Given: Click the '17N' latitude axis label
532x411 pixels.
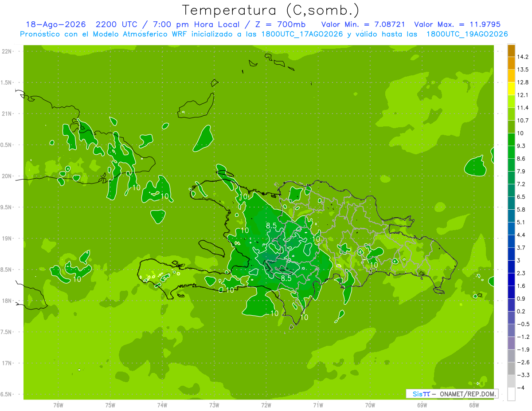Looking at the screenshot, I should point(8,363).
